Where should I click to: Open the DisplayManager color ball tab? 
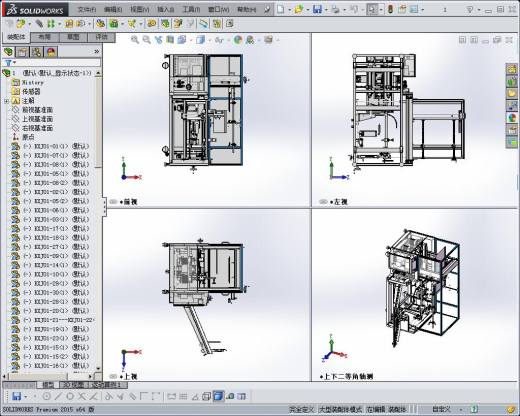[51, 52]
